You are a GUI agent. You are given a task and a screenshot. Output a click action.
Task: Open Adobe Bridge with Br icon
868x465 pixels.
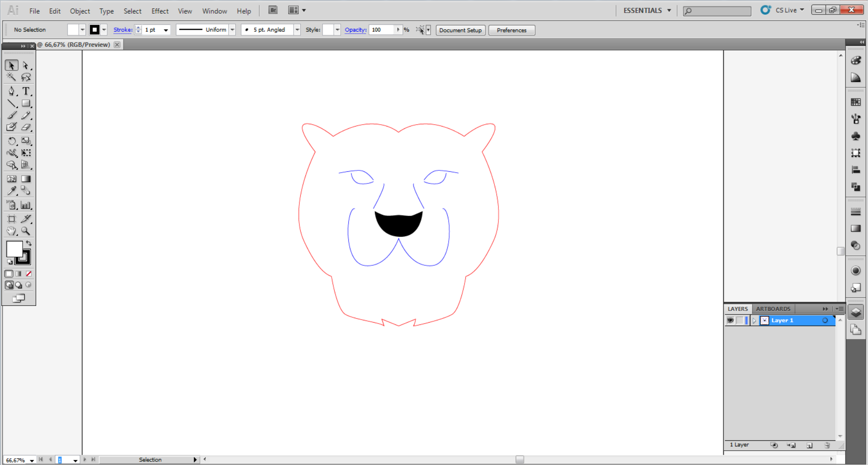[273, 10]
